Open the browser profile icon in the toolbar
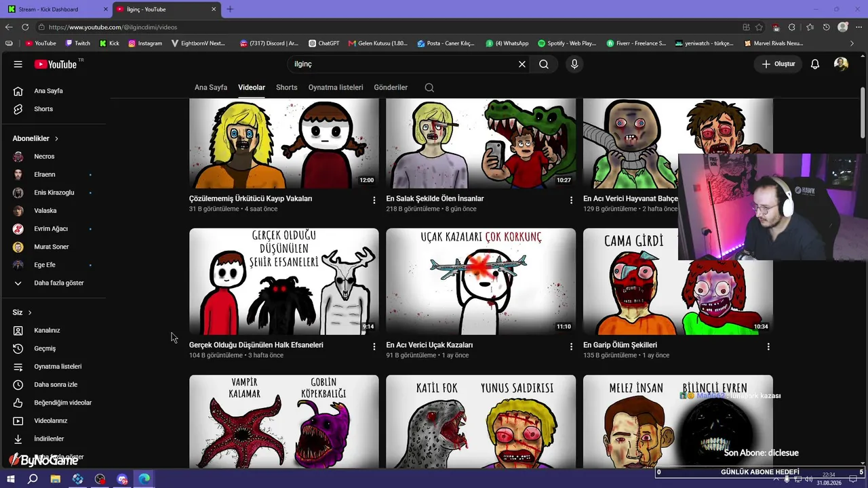Image resolution: width=868 pixels, height=488 pixels. click(843, 27)
